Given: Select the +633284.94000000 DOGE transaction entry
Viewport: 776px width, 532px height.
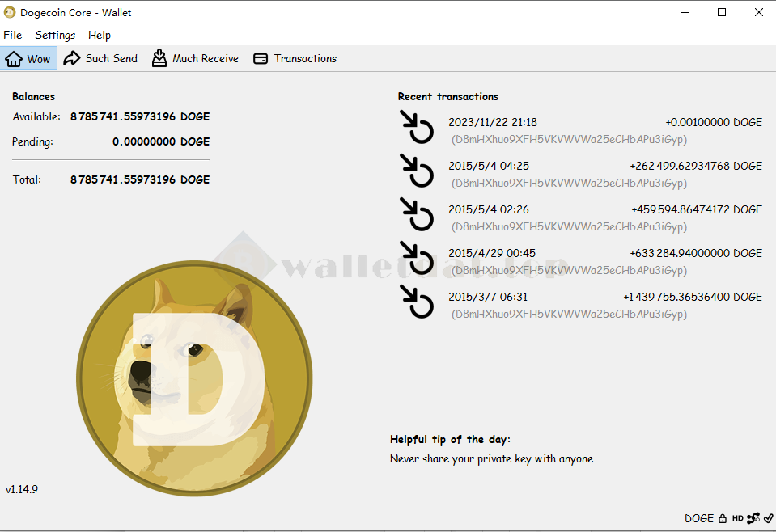Looking at the screenshot, I should click(696, 253).
